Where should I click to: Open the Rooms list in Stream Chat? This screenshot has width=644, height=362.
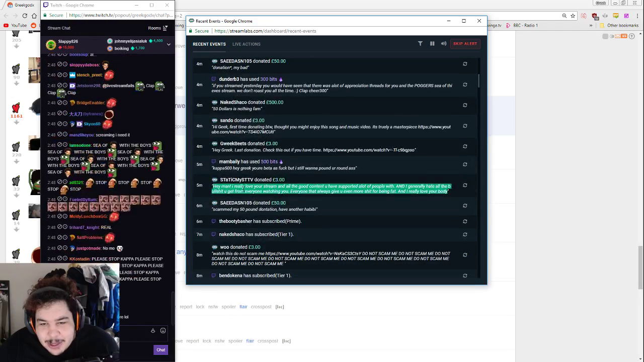158,28
